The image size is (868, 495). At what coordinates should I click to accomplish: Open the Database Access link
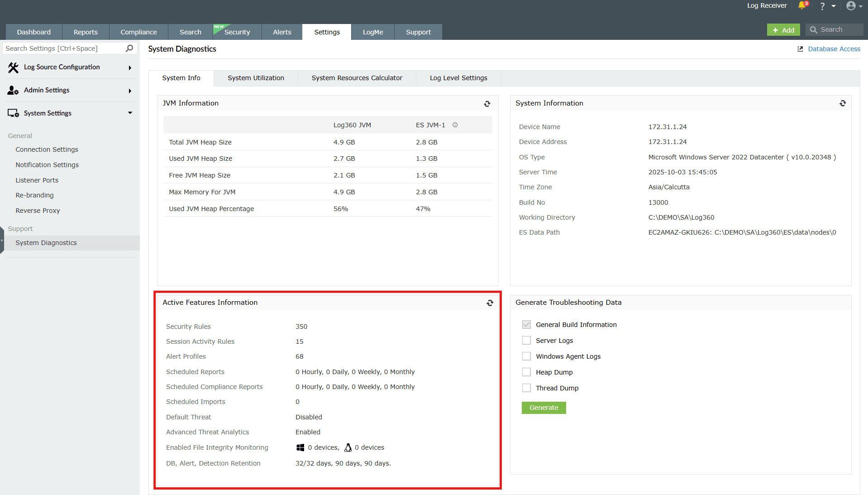click(x=834, y=49)
